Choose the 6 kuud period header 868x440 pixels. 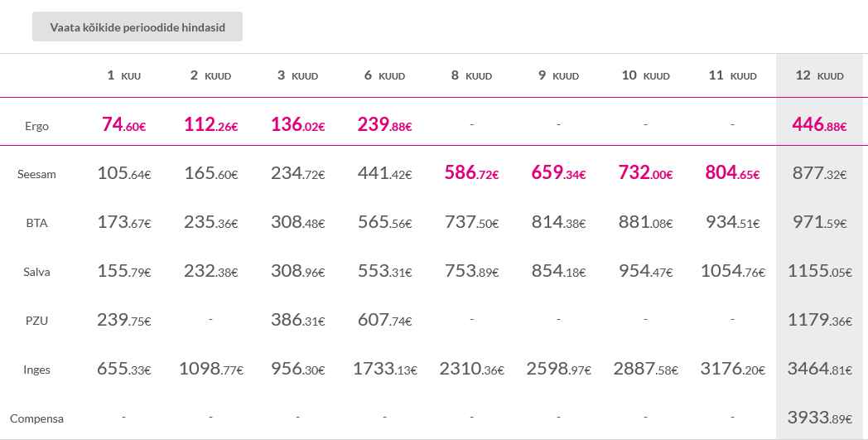(x=384, y=75)
